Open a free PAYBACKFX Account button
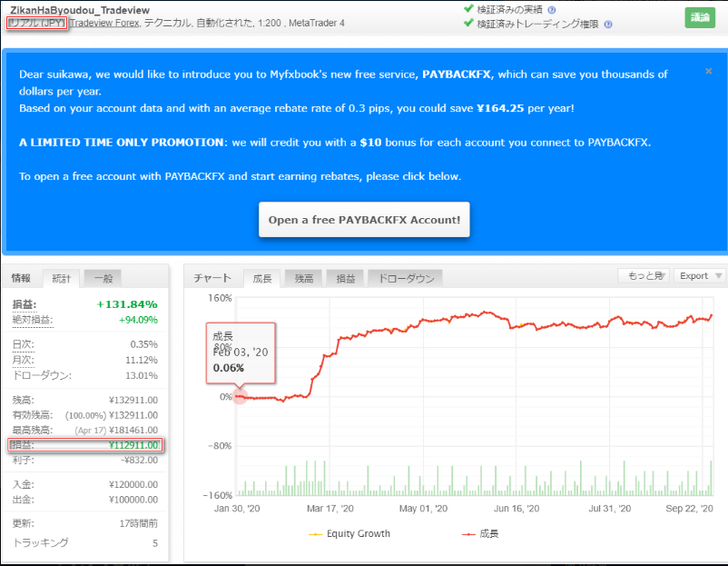 (364, 219)
